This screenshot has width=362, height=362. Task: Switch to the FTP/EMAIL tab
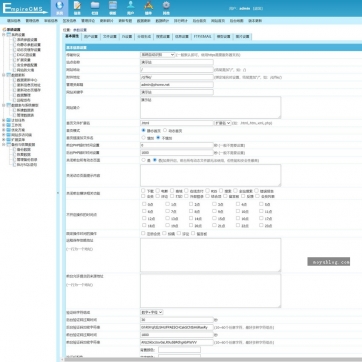202,37
